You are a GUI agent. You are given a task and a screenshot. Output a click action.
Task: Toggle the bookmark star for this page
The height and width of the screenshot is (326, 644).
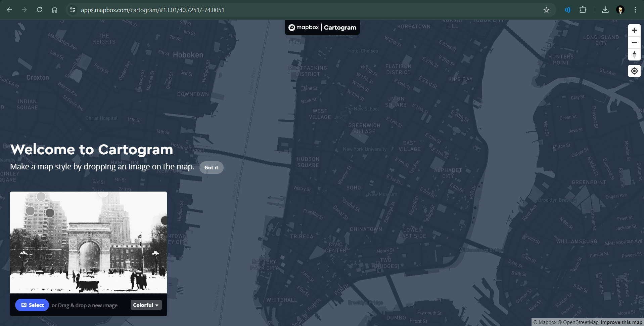[547, 10]
